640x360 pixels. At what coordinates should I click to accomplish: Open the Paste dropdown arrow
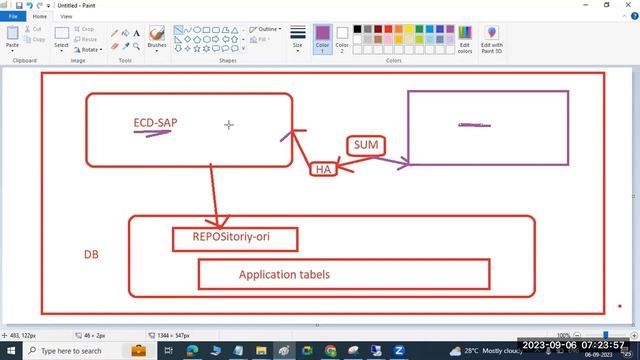(12, 51)
